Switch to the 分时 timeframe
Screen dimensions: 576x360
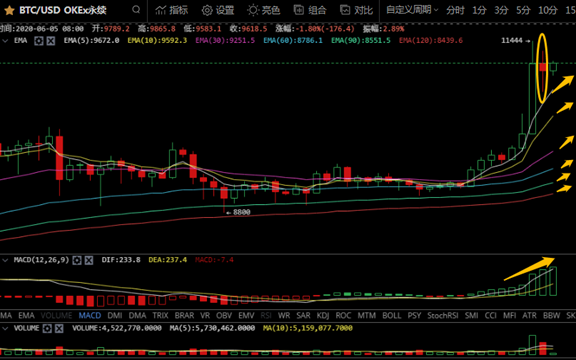(x=456, y=10)
